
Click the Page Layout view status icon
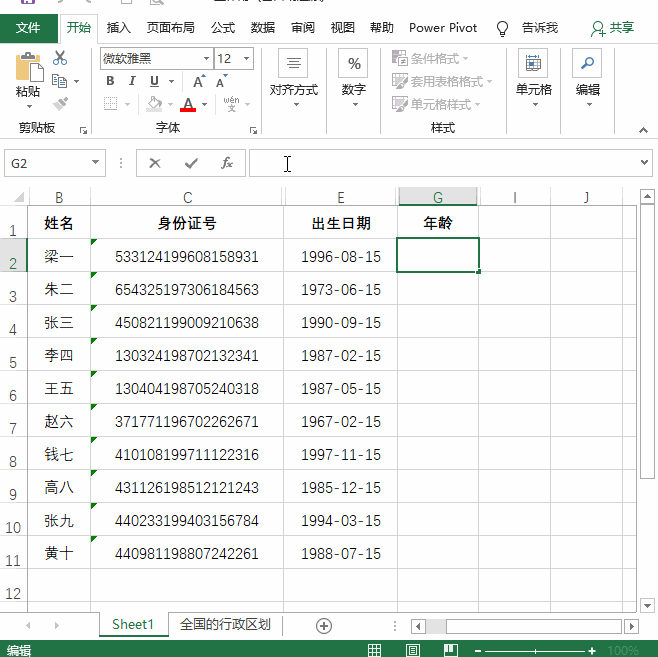413,650
